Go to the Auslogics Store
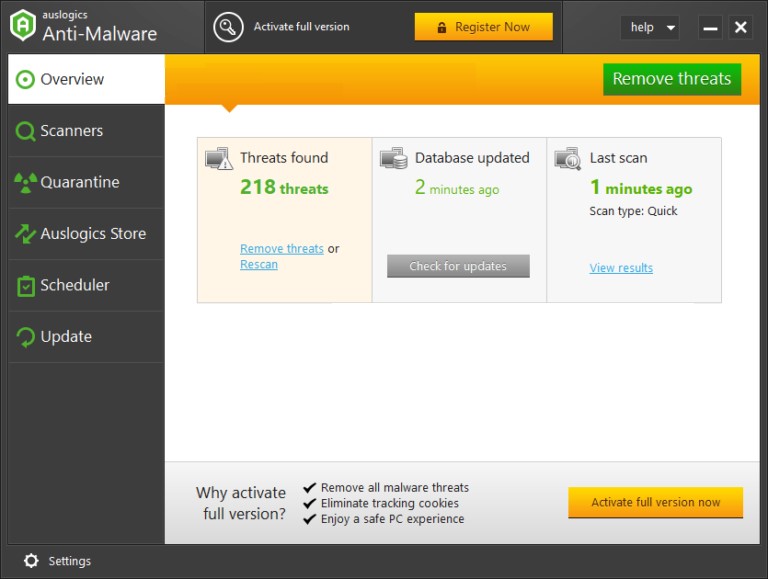This screenshot has width=768, height=579. point(86,234)
